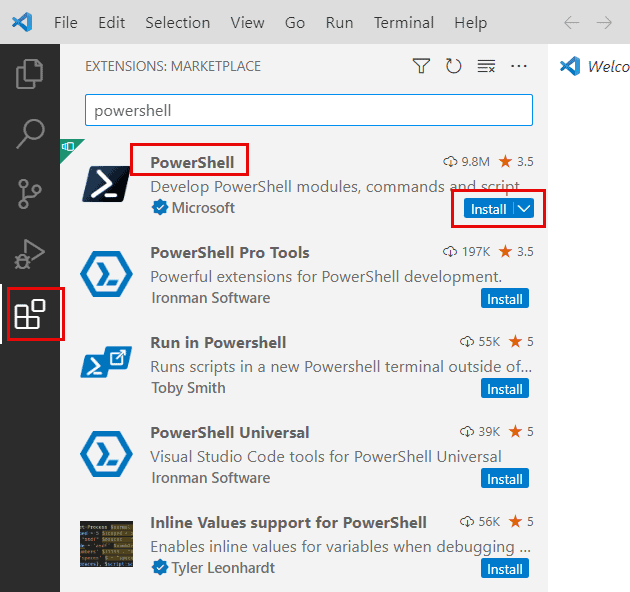This screenshot has width=630, height=592.
Task: Select Run in Powershell title
Action: 218,342
